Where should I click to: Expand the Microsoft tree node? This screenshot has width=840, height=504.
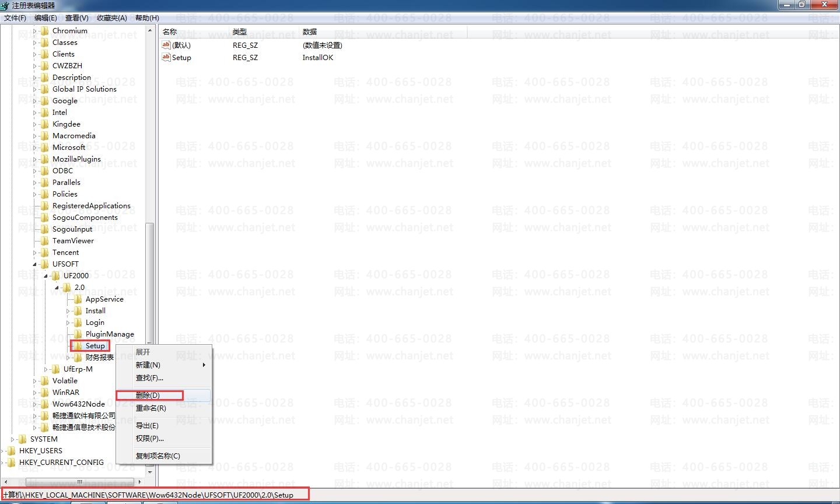[35, 148]
